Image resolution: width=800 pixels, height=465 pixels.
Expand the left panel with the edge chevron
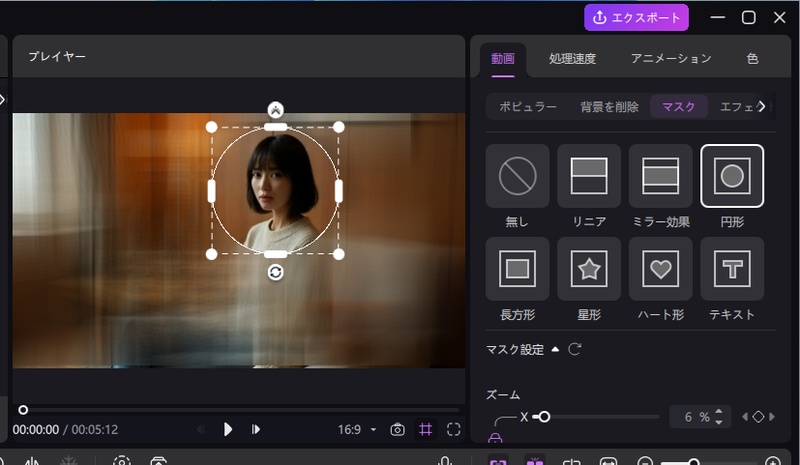point(2,99)
